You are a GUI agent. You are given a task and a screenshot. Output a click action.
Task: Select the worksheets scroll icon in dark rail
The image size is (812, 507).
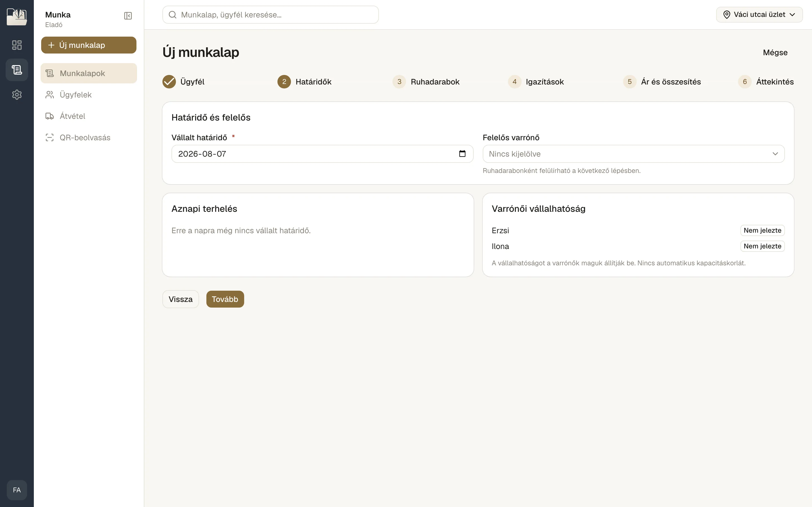pyautogui.click(x=17, y=70)
